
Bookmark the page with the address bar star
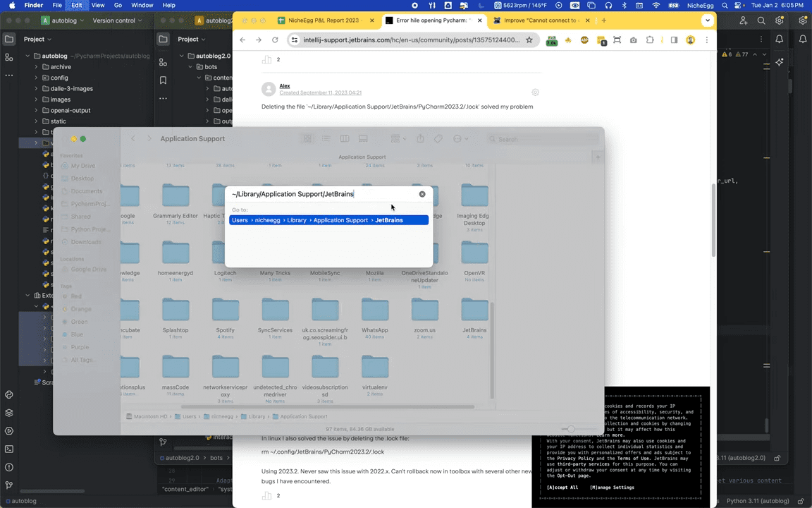[529, 40]
